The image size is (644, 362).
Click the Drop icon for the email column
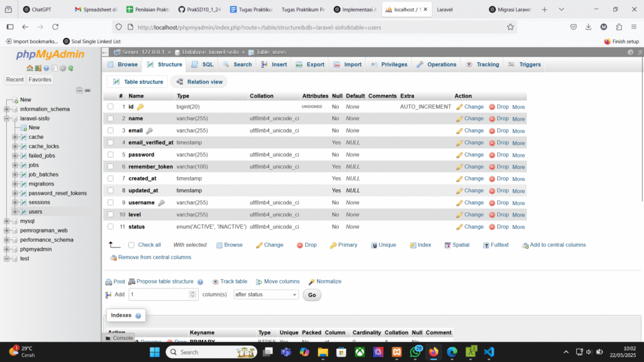coord(492,131)
